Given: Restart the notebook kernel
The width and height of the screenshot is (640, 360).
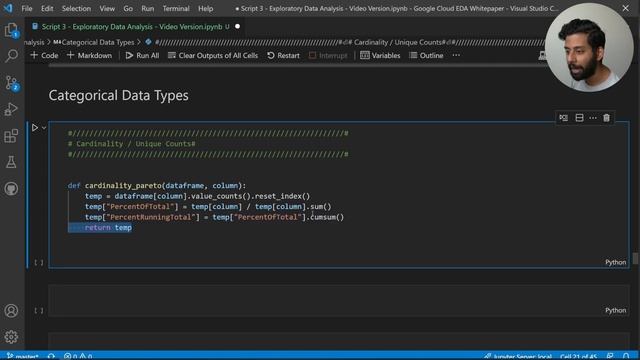Looking at the screenshot, I should (283, 56).
